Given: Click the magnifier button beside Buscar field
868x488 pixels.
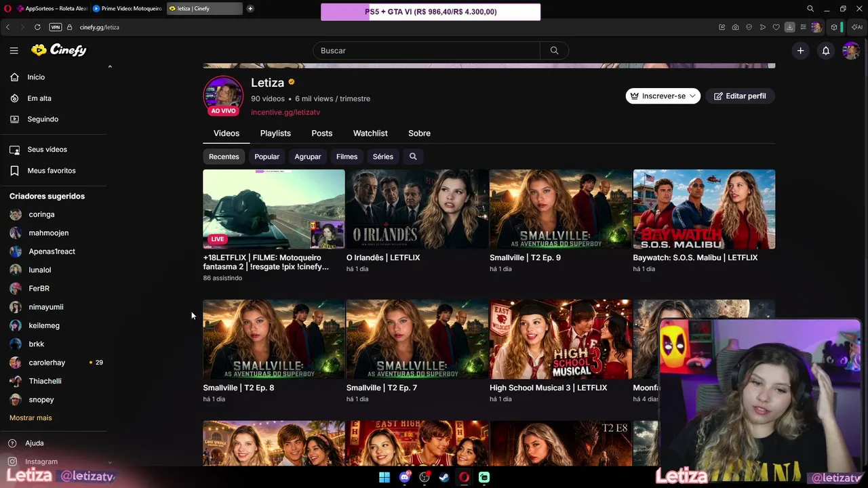Looking at the screenshot, I should coord(554,50).
